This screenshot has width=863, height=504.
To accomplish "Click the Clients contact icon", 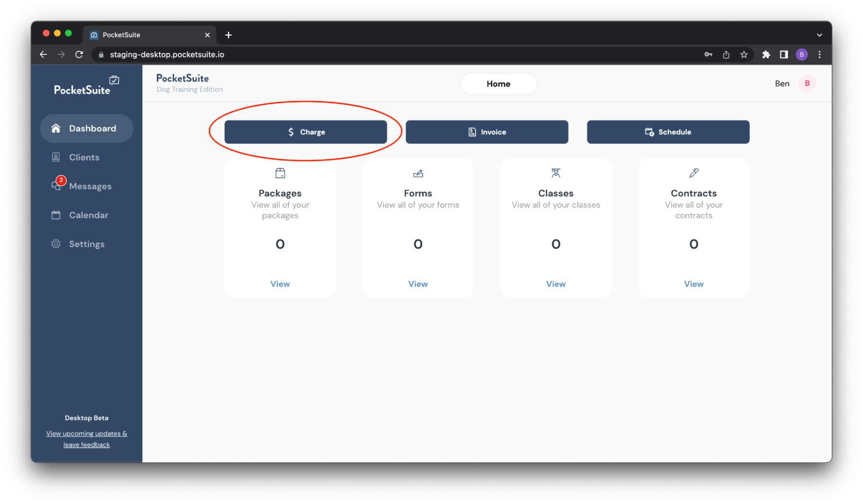I will (x=56, y=157).
